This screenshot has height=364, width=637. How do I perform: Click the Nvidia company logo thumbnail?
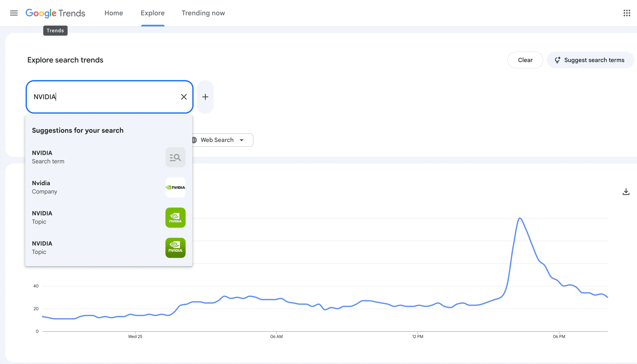point(175,188)
